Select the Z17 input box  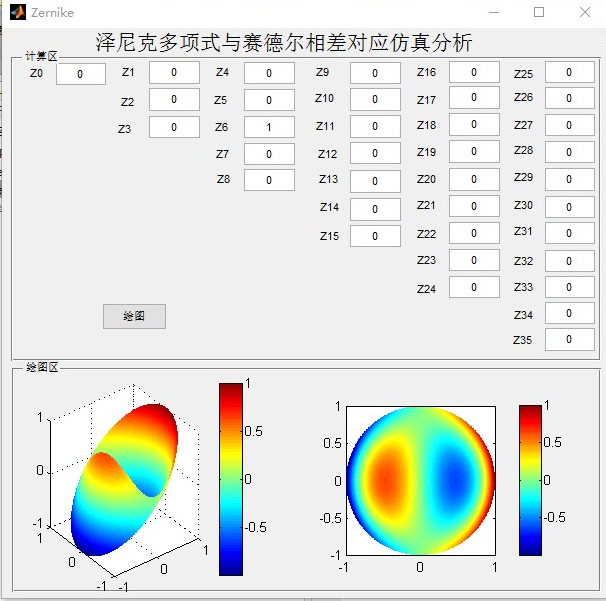click(474, 97)
